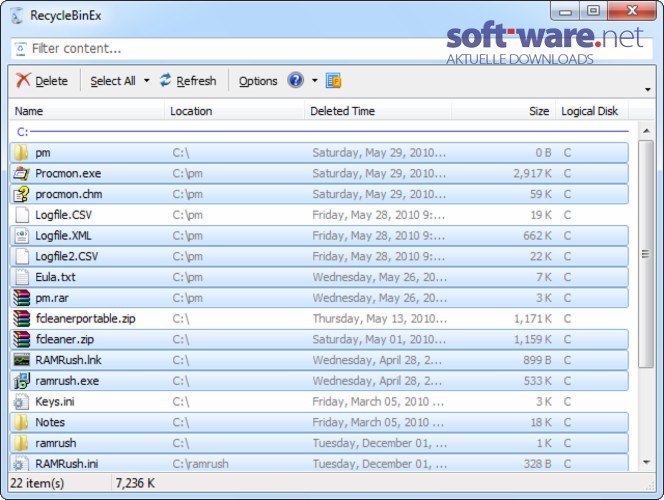664x500 pixels.
Task: Click the red X Delete icon
Action: (x=23, y=80)
